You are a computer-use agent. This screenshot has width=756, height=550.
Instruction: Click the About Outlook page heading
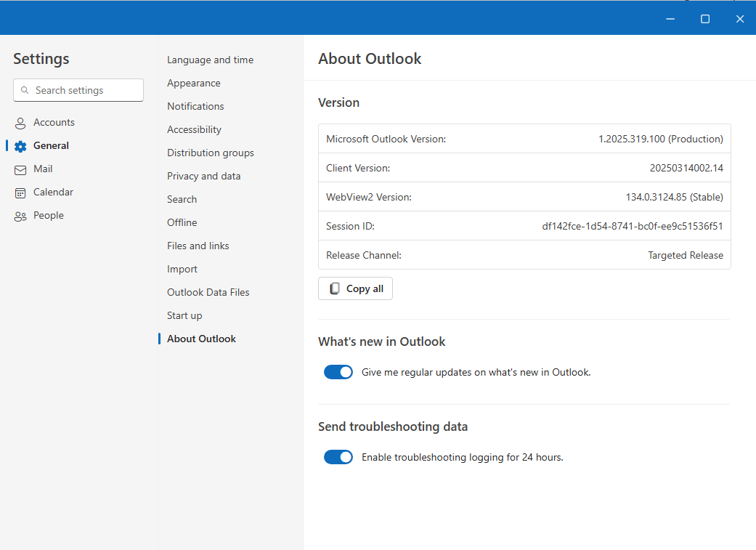coord(370,58)
